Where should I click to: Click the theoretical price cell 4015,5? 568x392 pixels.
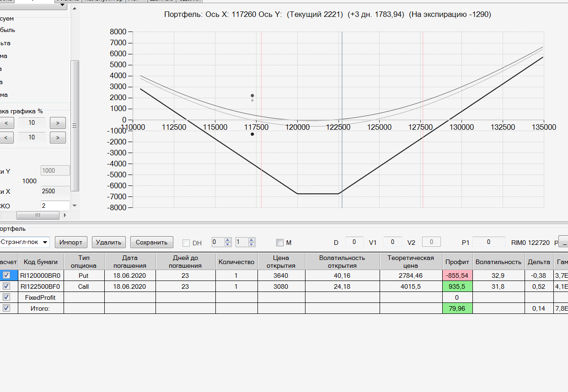[411, 286]
